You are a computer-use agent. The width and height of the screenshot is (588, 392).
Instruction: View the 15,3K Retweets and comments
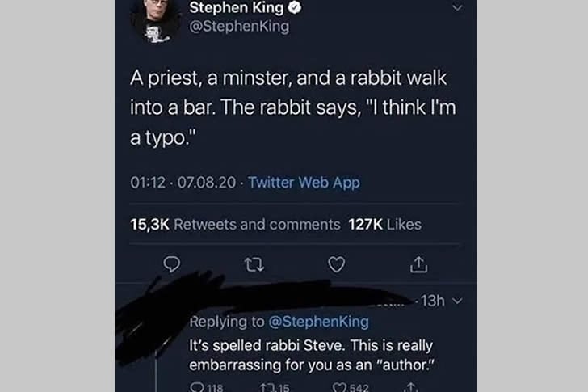pyautogui.click(x=235, y=225)
